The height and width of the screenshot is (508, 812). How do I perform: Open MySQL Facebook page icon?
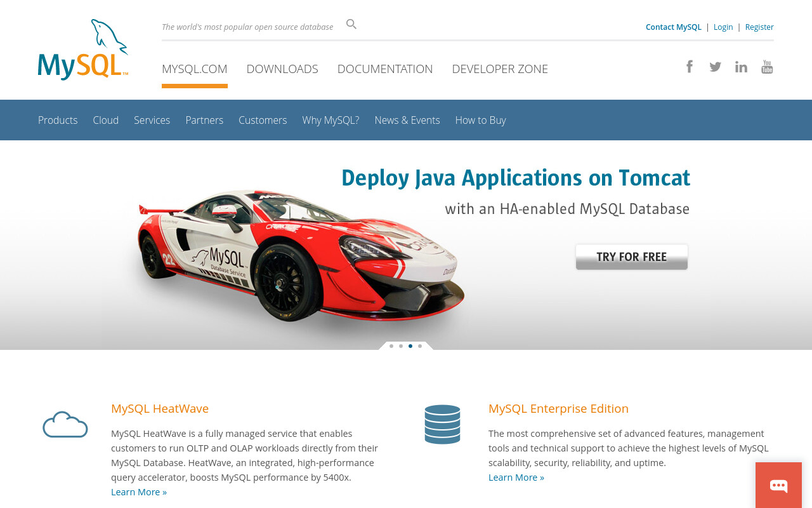point(690,67)
